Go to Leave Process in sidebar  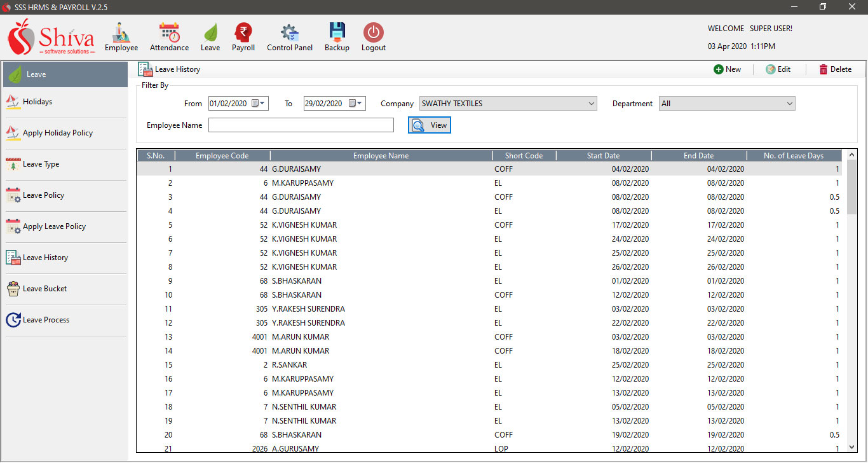(46, 320)
